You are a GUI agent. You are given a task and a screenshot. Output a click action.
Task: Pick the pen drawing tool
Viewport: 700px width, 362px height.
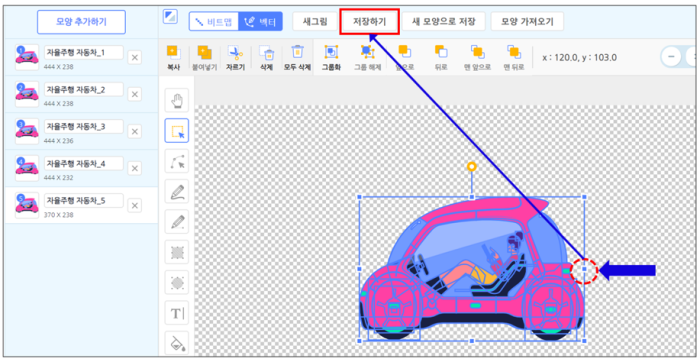pos(177,191)
